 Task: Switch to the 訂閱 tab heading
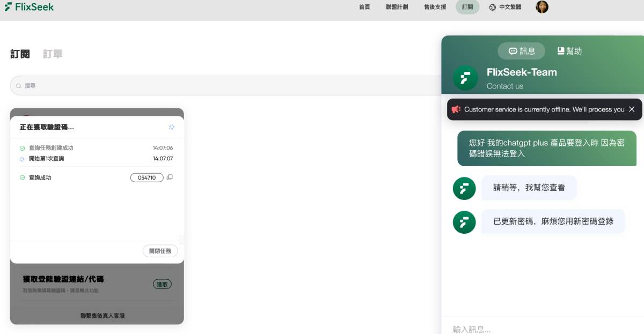pyautogui.click(x=20, y=54)
